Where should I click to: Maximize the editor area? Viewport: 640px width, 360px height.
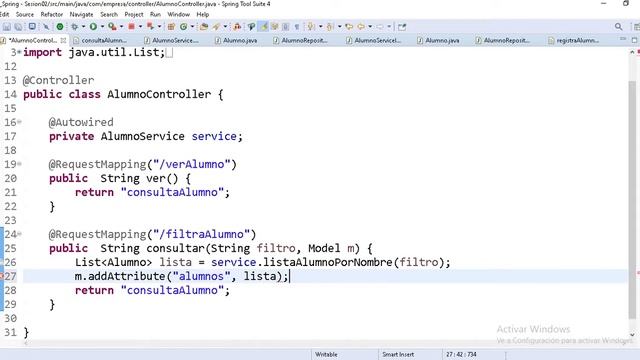[634, 40]
